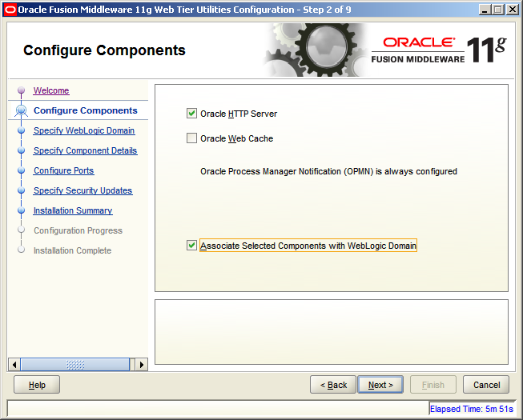
Task: Click the Installation Complete step label
Action: click(x=72, y=250)
